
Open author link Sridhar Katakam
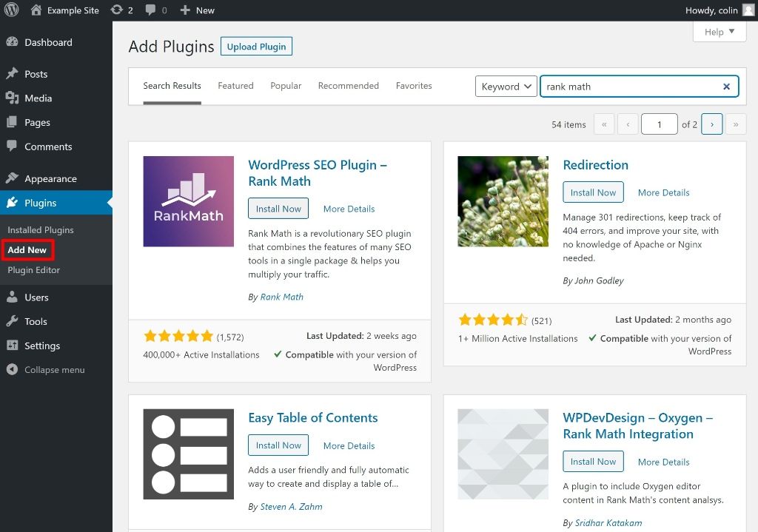(x=608, y=523)
